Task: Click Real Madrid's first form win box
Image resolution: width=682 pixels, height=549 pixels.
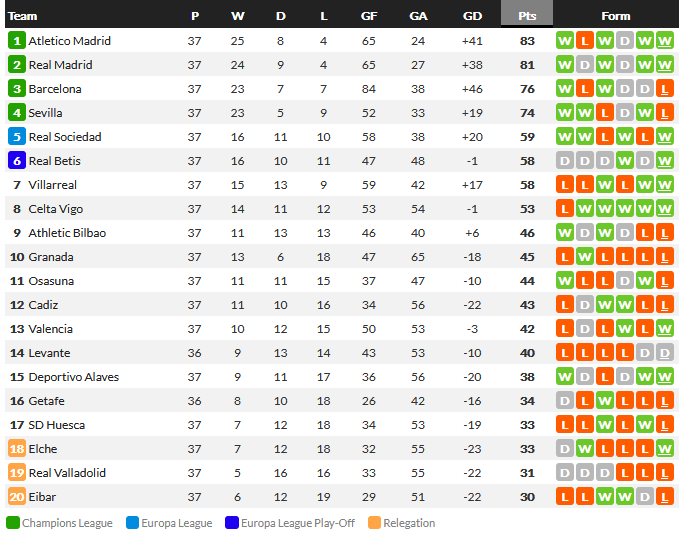Action: click(565, 65)
